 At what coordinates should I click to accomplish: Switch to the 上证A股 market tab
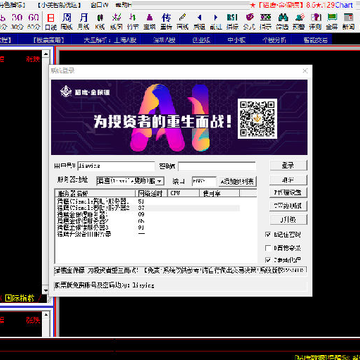pos(125,40)
